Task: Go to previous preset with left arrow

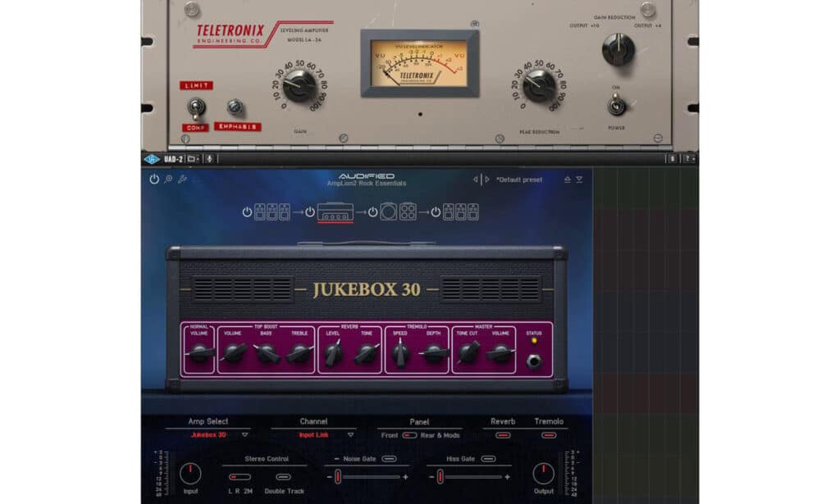Action: 475,179
